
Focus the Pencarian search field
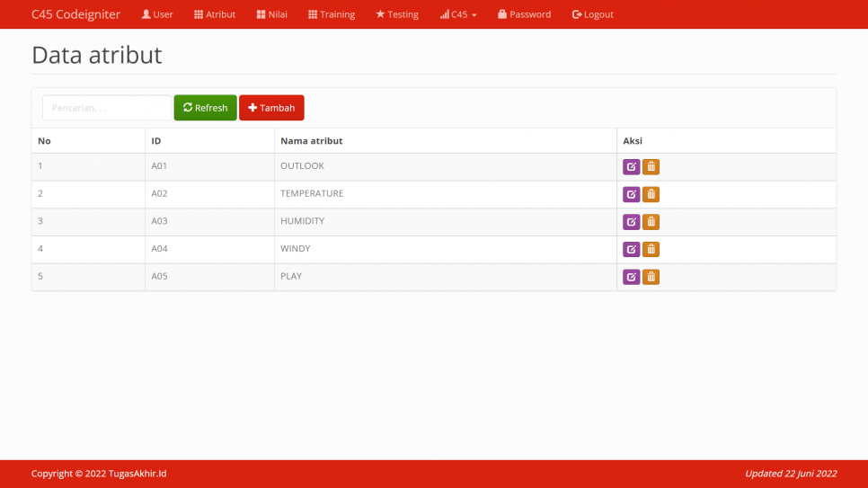tap(106, 108)
